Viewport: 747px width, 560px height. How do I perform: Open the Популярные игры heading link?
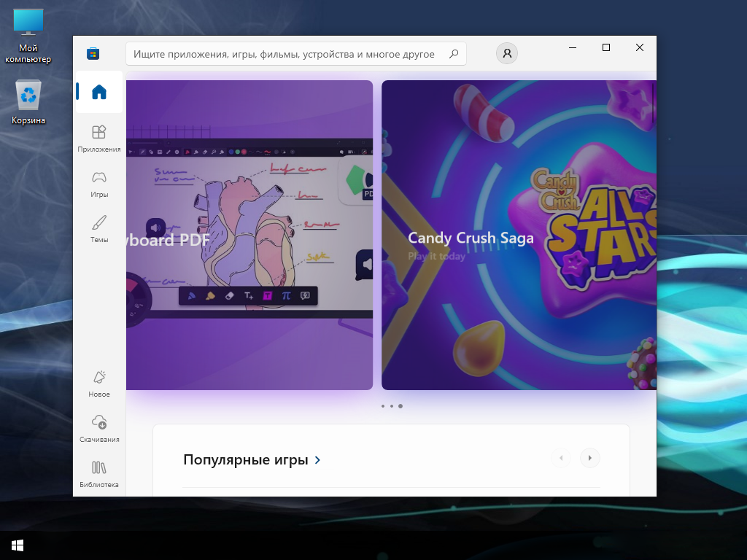[252, 460]
